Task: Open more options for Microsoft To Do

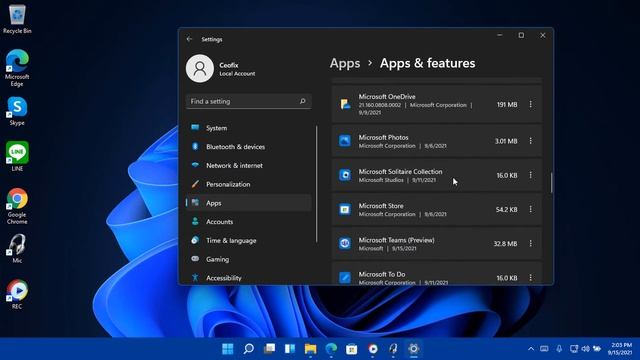Action: click(531, 278)
